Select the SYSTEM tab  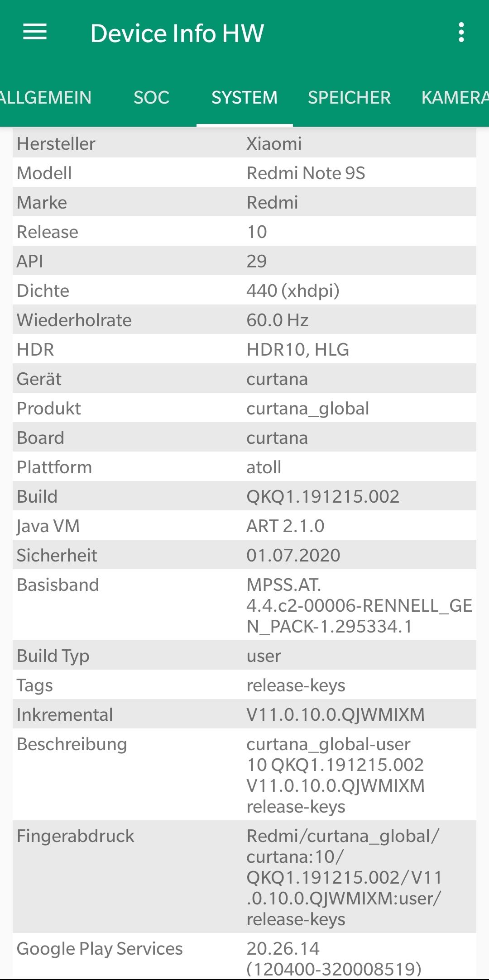(244, 98)
